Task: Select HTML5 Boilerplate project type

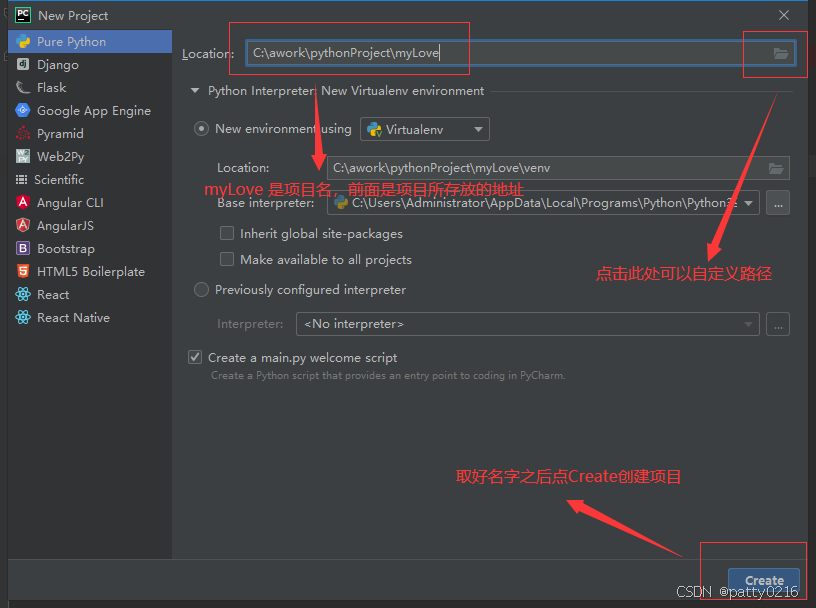Action: pyautogui.click(x=90, y=271)
